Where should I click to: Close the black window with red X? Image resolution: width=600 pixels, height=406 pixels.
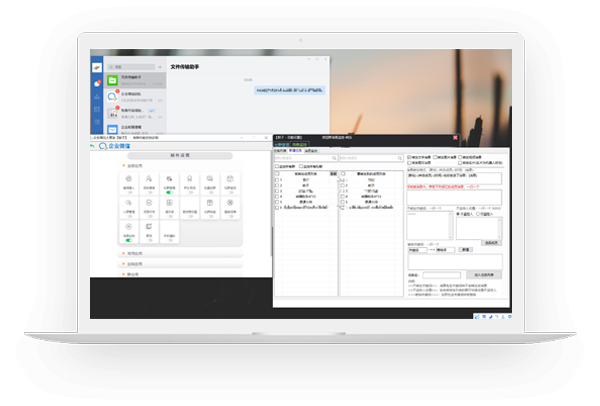455,137
